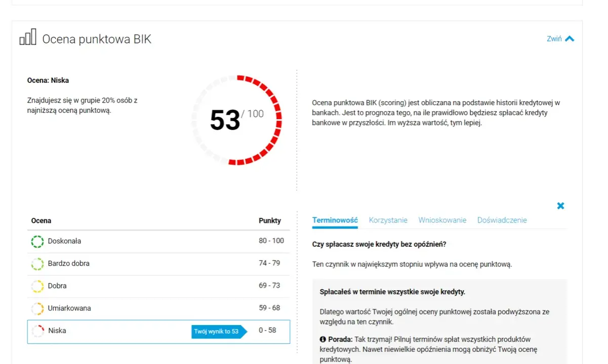
Task: Collapse the section with the Zwiń link
Action: coord(560,38)
